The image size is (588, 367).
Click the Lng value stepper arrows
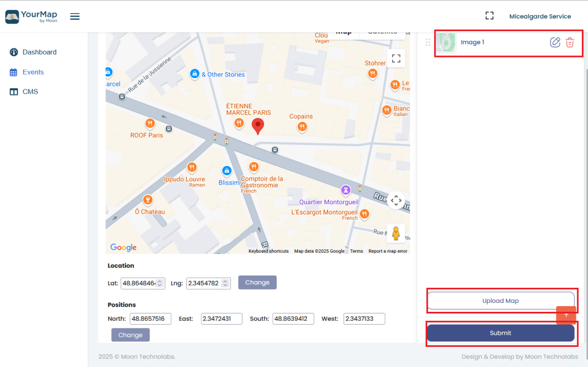click(225, 283)
